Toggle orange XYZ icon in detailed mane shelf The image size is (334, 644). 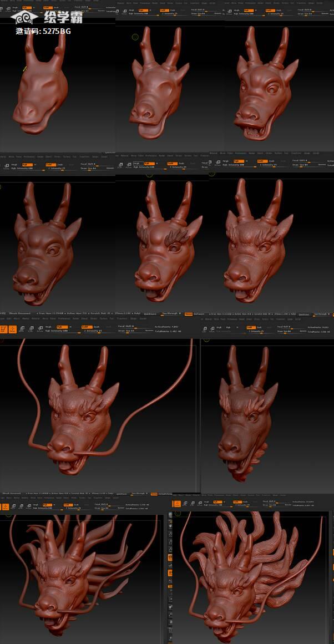click(x=170, y=586)
